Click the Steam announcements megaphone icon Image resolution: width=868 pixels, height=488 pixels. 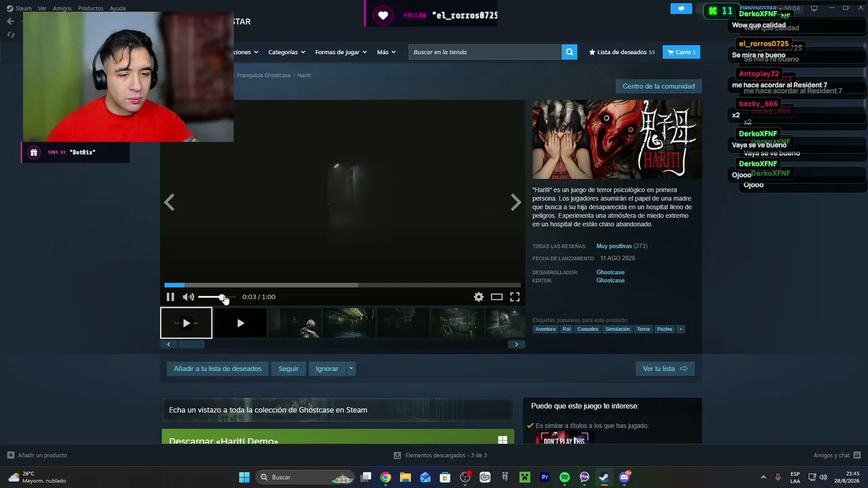tap(681, 9)
